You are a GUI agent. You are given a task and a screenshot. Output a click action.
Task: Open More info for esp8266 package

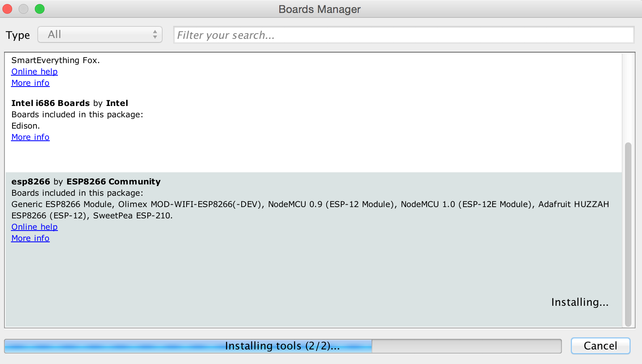pos(30,238)
